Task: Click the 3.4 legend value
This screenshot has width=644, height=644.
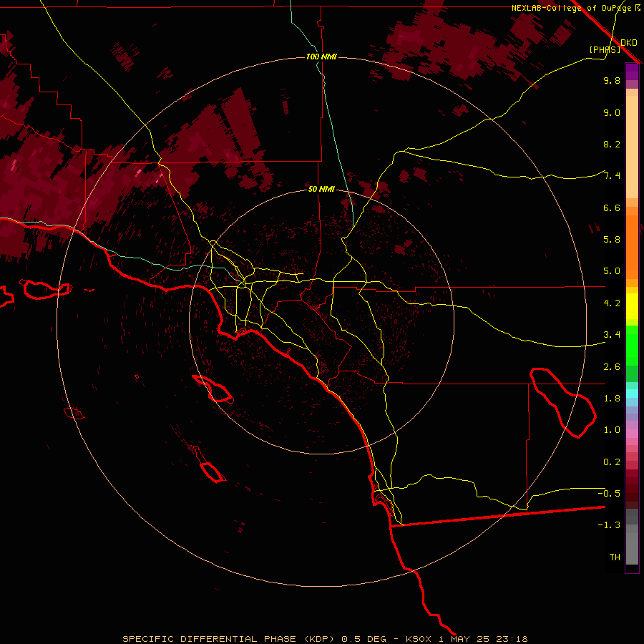Action: point(612,335)
